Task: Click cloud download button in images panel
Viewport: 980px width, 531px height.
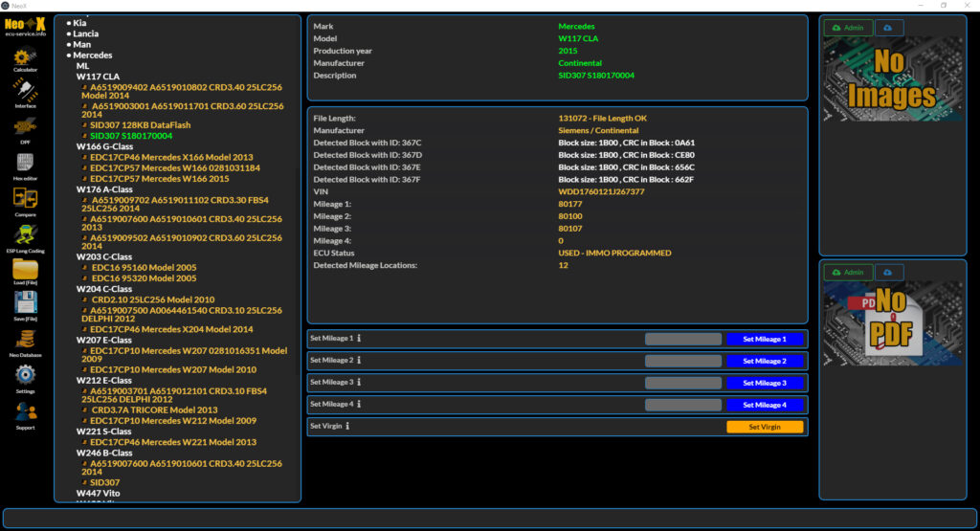Action: click(x=888, y=28)
